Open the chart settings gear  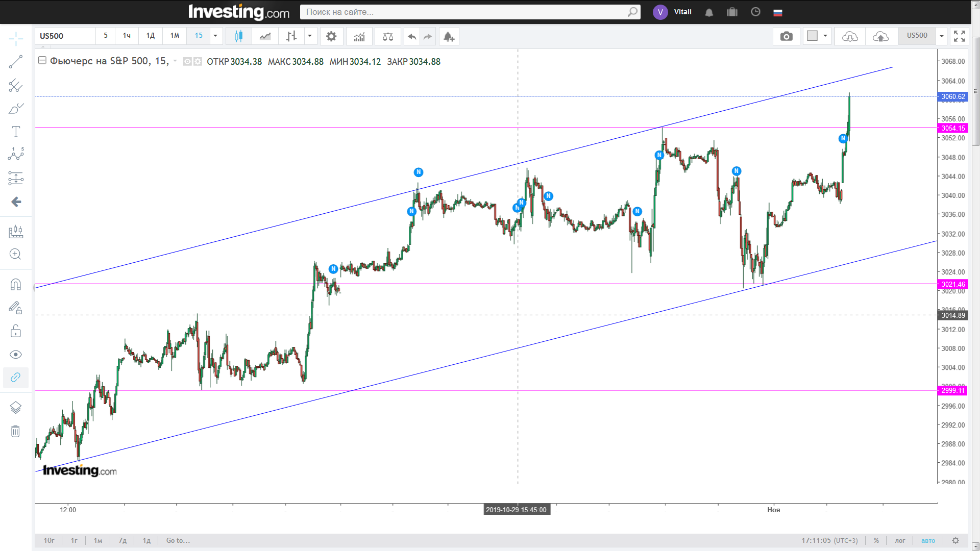331,36
